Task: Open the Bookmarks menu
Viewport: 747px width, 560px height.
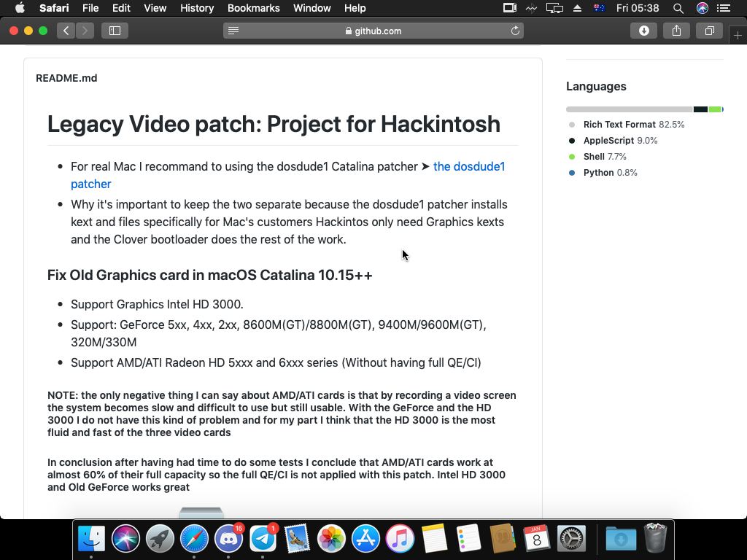Action: click(x=253, y=8)
